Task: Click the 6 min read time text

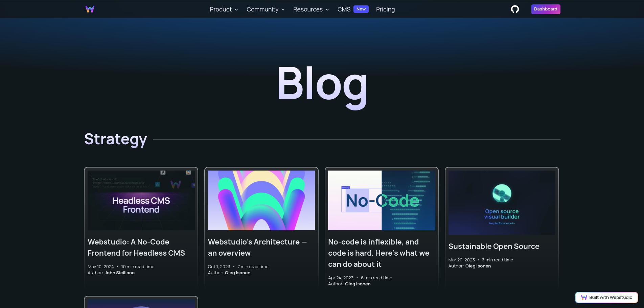Action: click(376, 278)
